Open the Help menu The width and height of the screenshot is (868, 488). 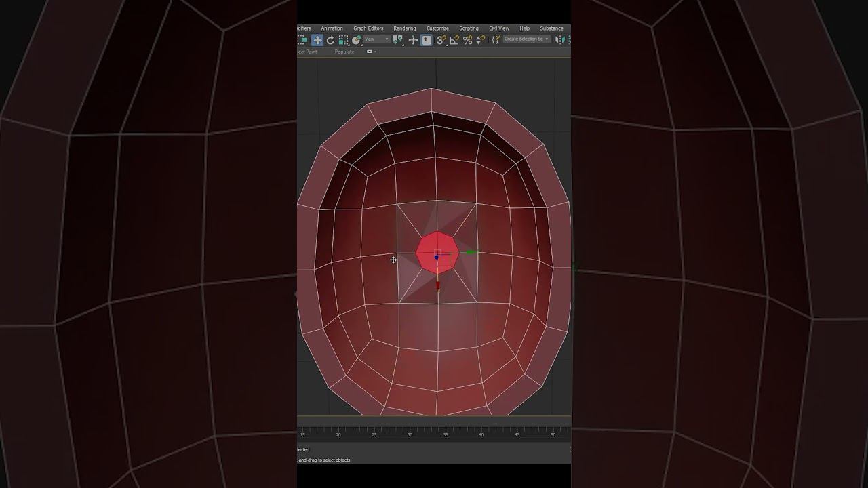coord(524,28)
